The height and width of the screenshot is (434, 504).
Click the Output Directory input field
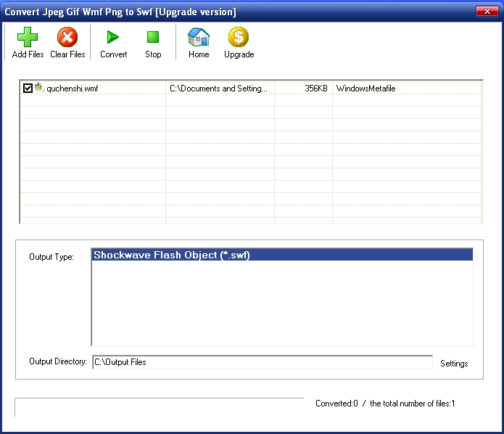tap(263, 362)
